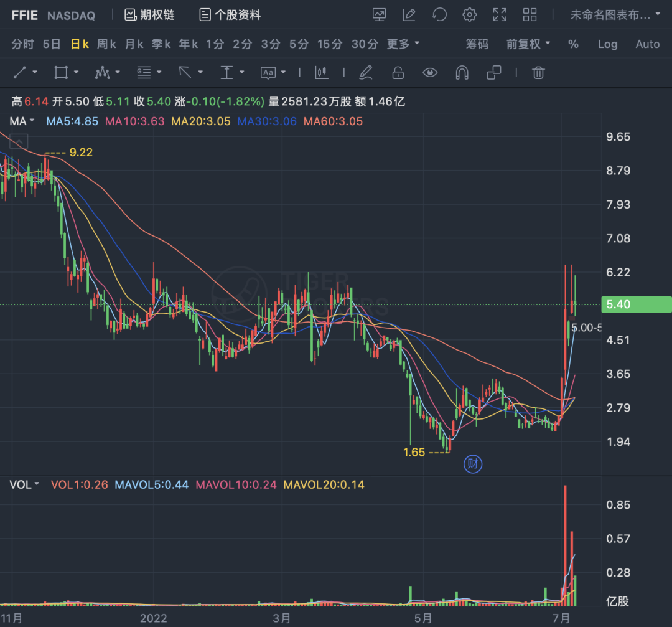The width and height of the screenshot is (672, 627).
Task: Open the multi-chart grid layout icon
Action: click(x=530, y=15)
